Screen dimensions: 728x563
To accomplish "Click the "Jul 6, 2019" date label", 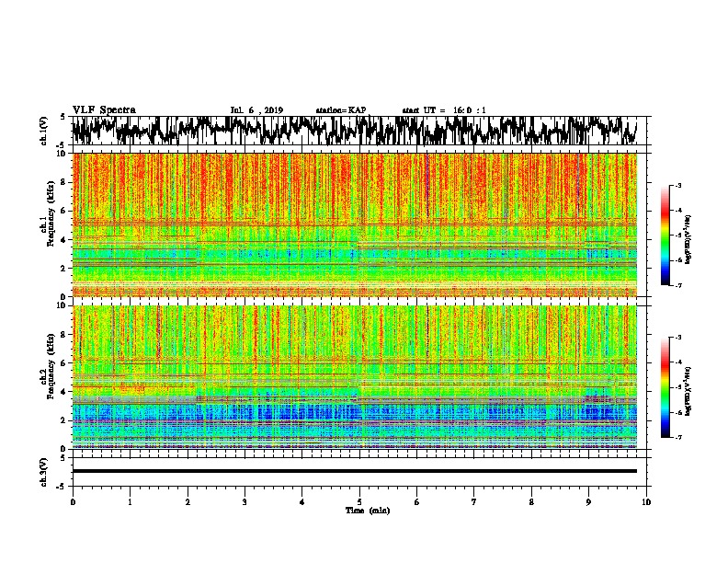I will pos(256,110).
